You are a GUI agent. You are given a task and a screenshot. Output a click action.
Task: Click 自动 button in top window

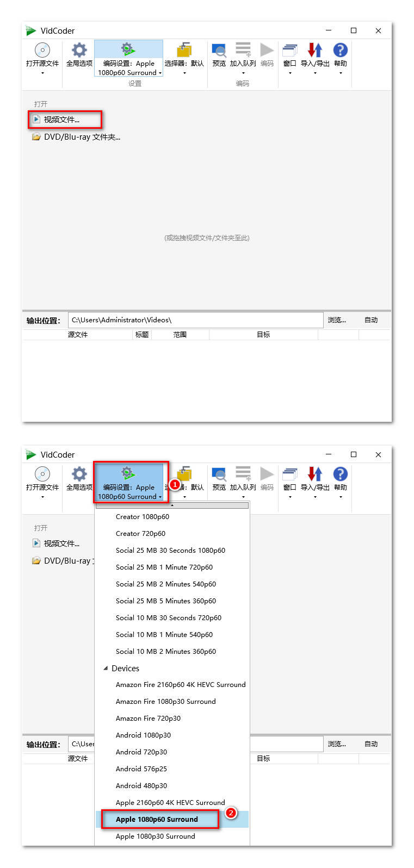tap(371, 320)
